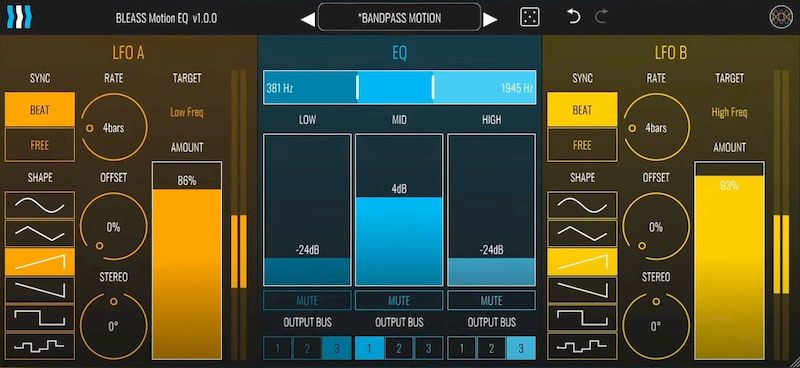Set HIGH band output bus to 3
Image resolution: width=800 pixels, height=368 pixels.
pos(521,348)
